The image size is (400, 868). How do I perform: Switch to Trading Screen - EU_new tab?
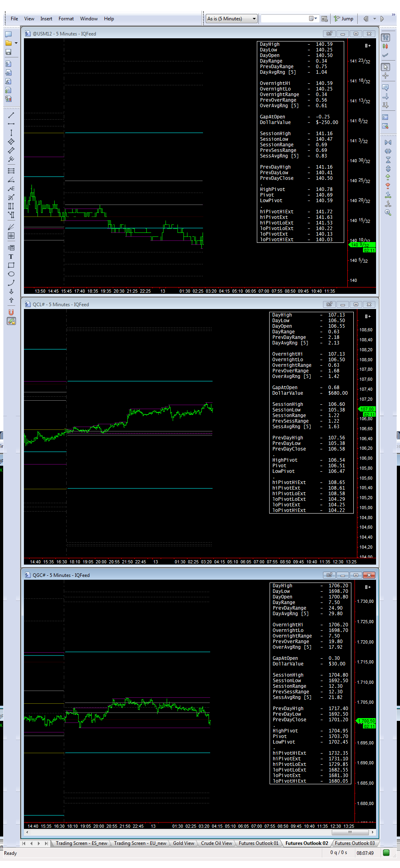(140, 843)
